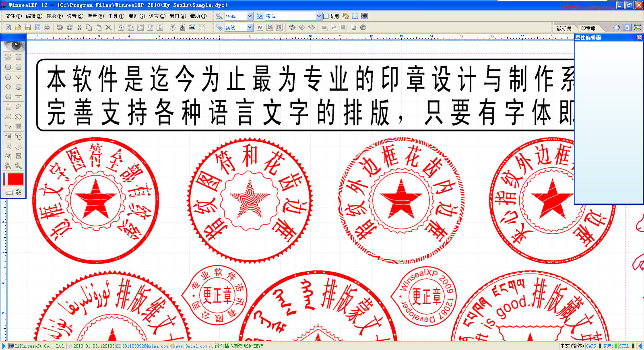Cut the selection with the scissors icon
The height and width of the screenshot is (350, 644).
pos(79,27)
